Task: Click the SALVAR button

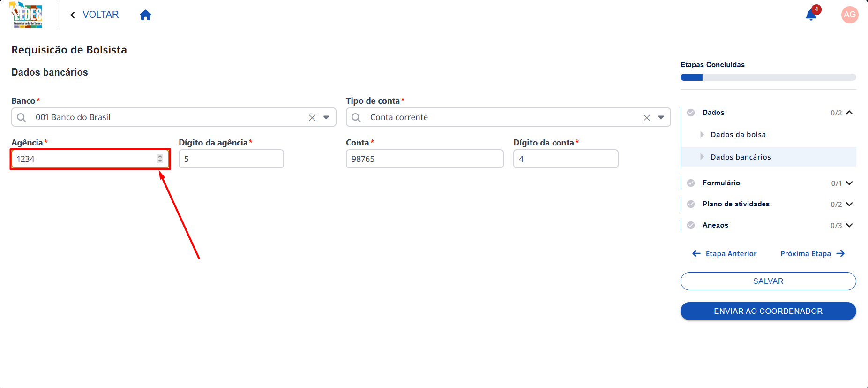Action: tap(768, 281)
